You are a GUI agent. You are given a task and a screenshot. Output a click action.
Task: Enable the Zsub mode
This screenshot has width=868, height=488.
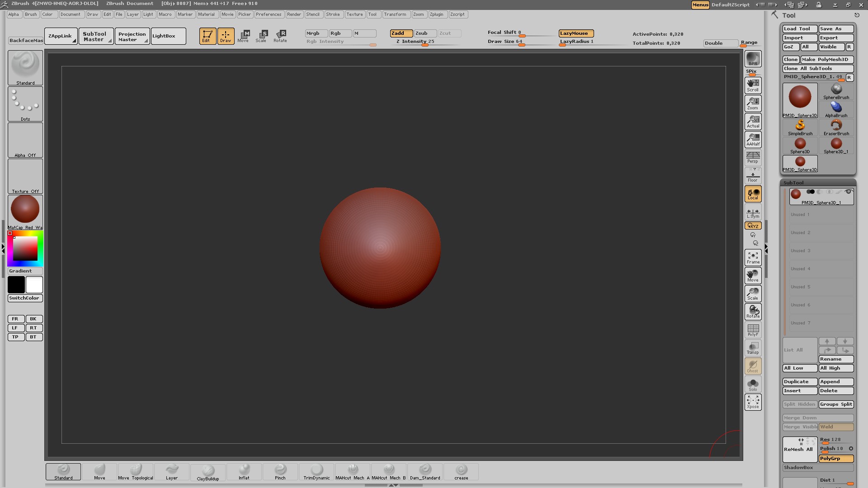[x=425, y=33]
